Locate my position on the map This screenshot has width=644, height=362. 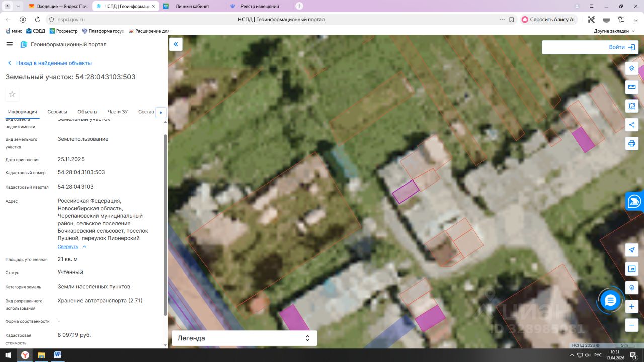(x=632, y=250)
